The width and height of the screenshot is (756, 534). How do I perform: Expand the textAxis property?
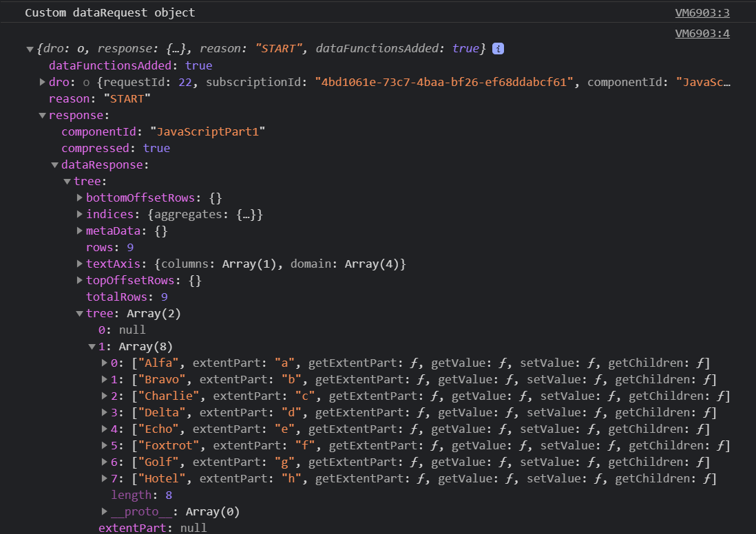click(x=80, y=264)
